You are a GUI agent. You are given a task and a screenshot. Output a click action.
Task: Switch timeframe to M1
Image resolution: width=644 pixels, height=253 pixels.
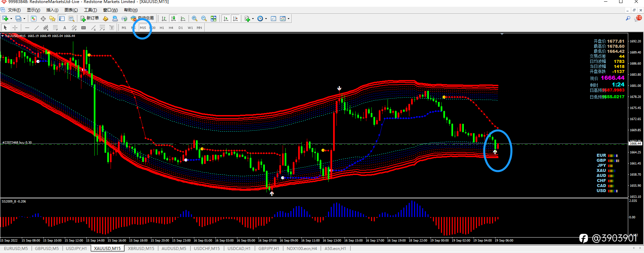point(124,28)
